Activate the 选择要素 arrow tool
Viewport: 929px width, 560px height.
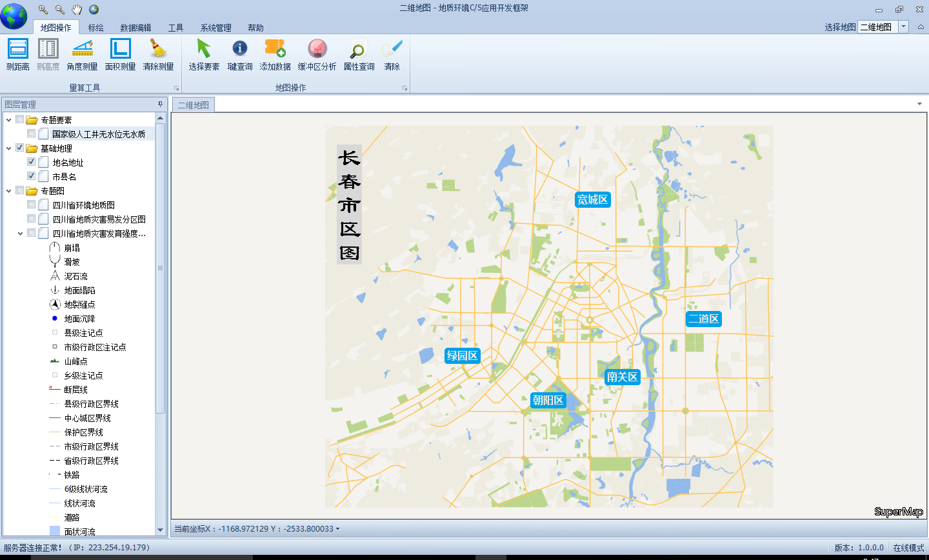coord(204,55)
